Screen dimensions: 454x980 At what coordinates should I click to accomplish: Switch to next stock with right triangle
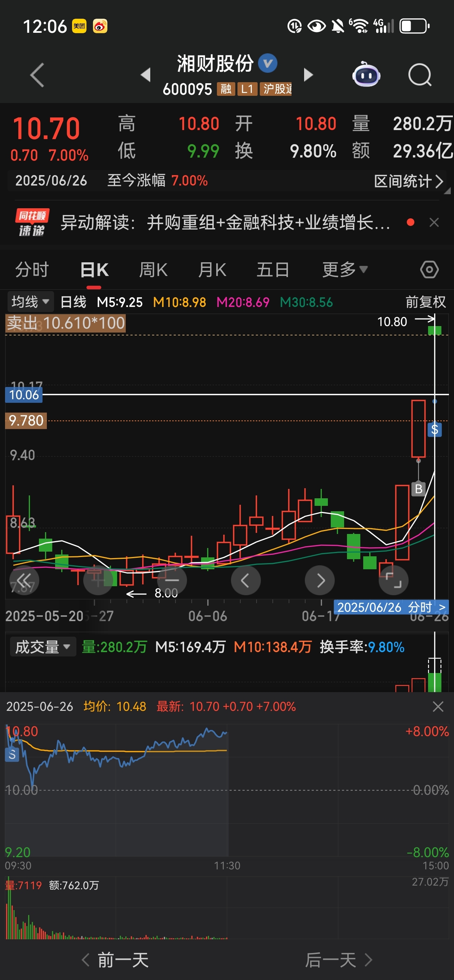pyautogui.click(x=308, y=75)
